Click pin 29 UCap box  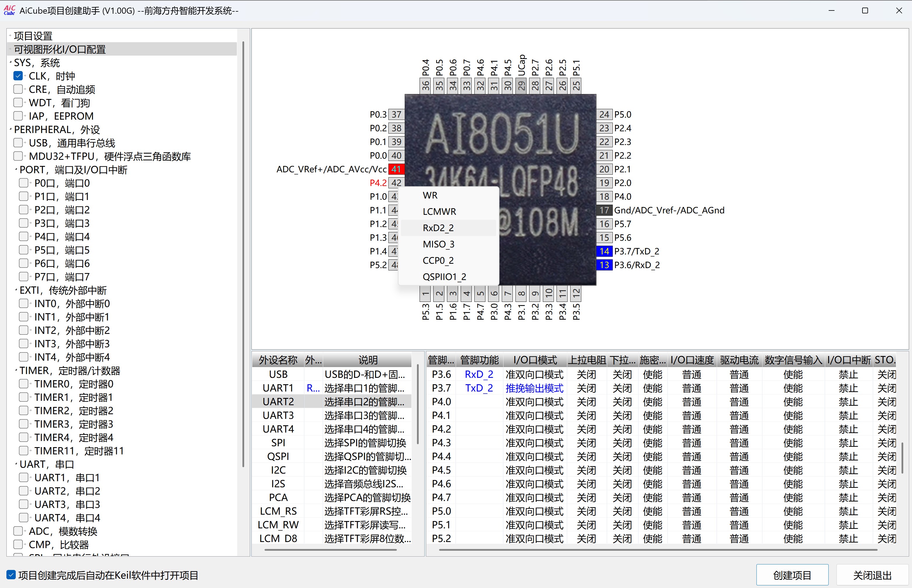(522, 85)
